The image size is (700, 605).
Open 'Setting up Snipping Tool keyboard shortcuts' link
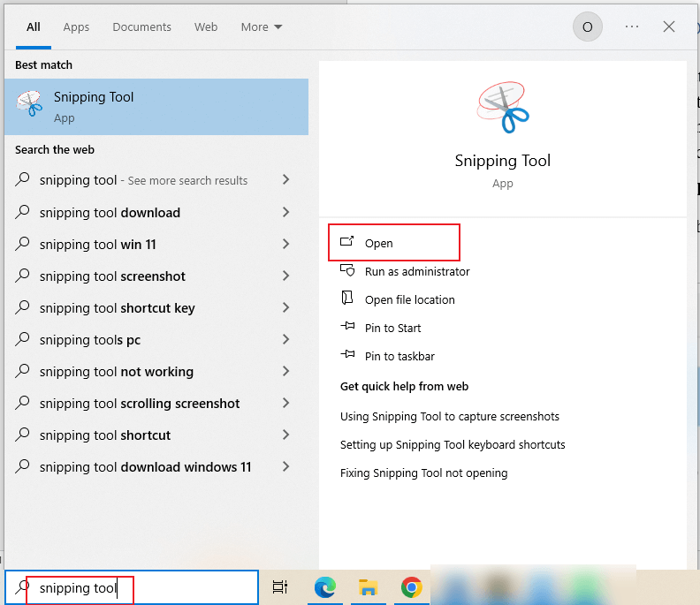click(453, 444)
